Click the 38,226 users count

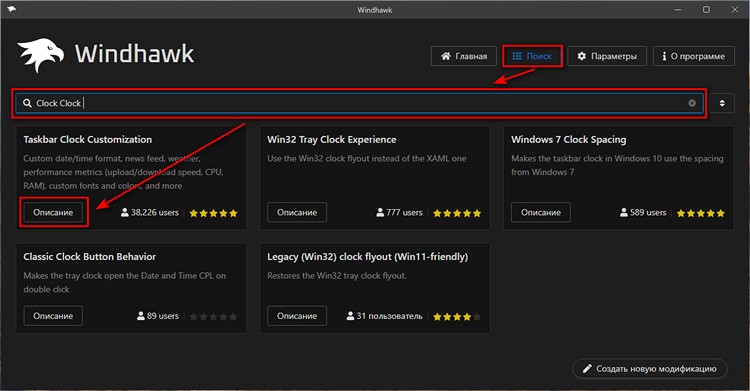pos(150,212)
